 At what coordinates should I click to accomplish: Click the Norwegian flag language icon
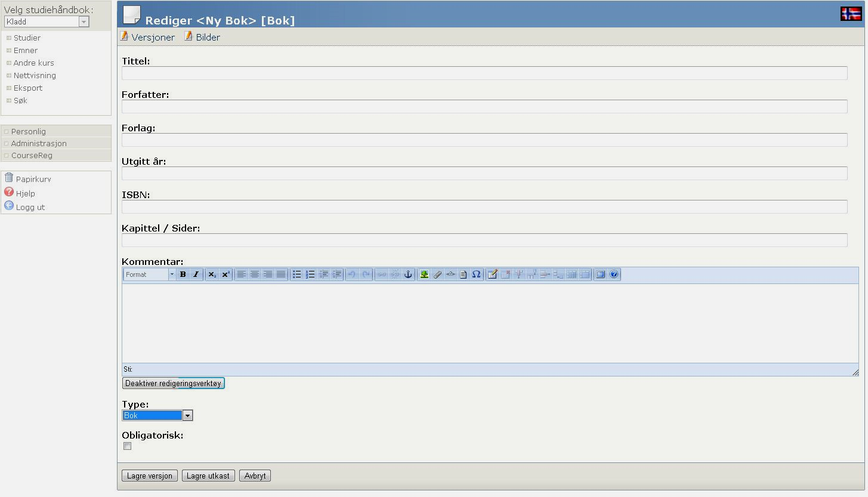tap(851, 14)
